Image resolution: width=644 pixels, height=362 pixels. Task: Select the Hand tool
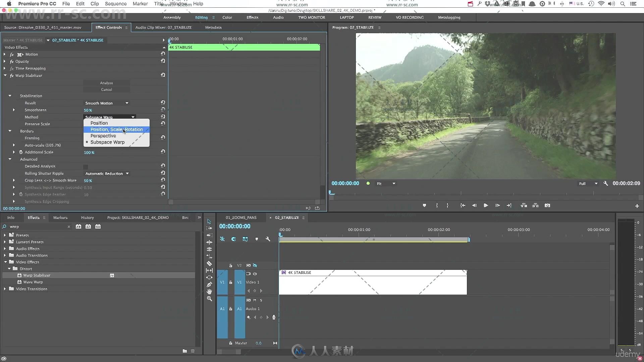tap(209, 292)
